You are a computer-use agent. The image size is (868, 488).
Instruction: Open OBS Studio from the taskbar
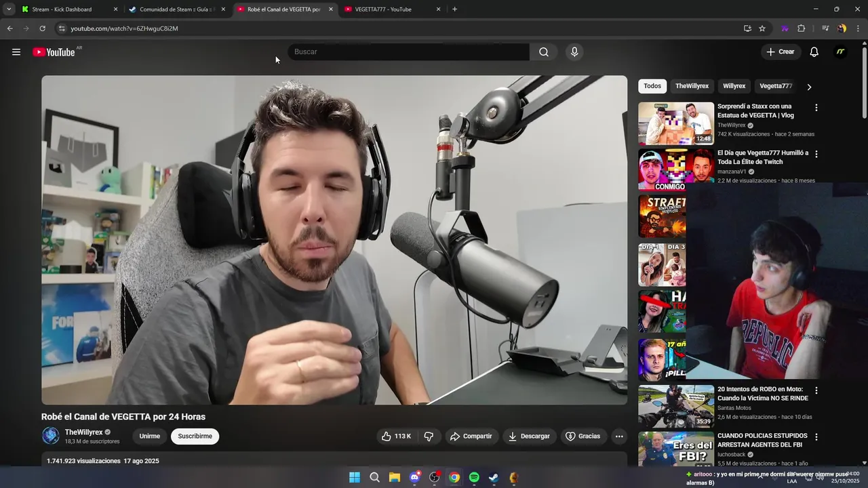434,477
